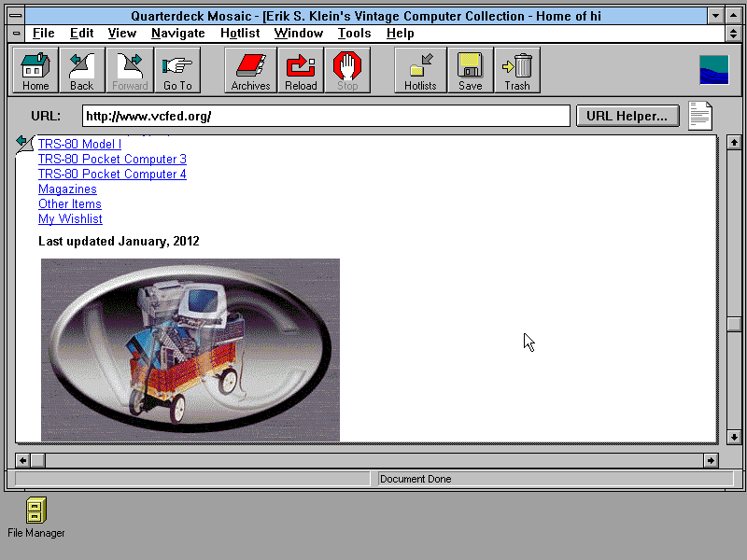Open the Tools menu
The width and height of the screenshot is (747, 560).
click(x=355, y=34)
